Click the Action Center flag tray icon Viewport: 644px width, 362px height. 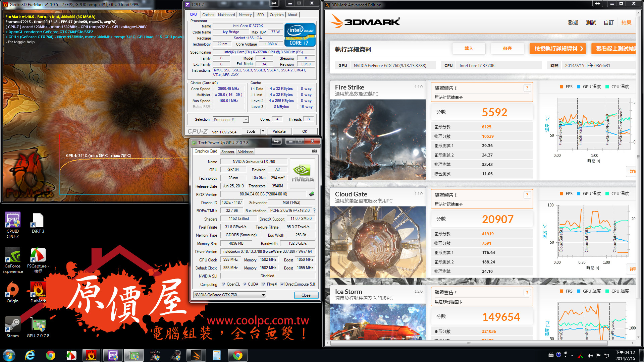pos(598,355)
